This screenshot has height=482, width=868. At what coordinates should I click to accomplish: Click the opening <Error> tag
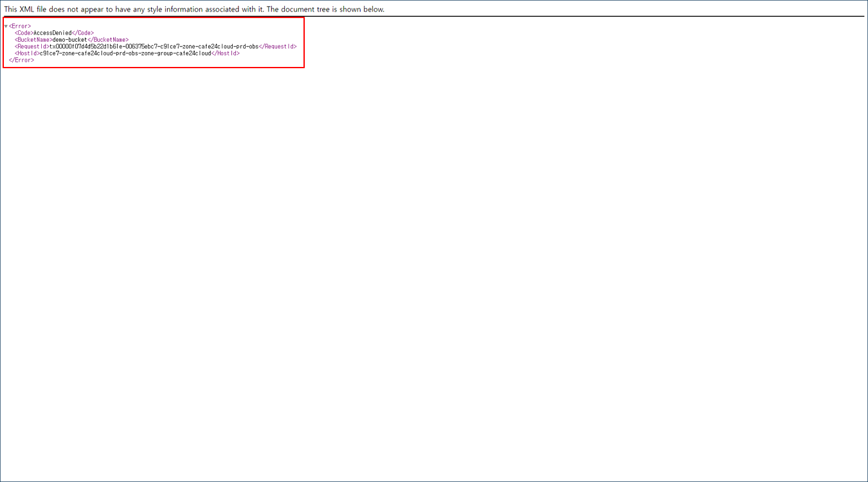point(20,26)
